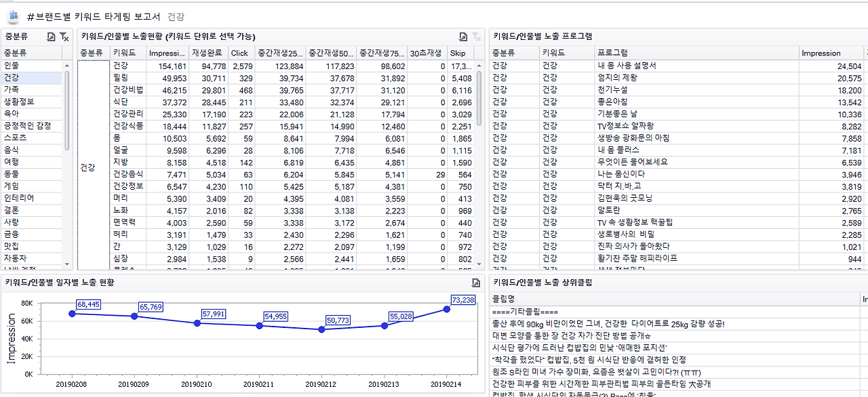Select 맛집 in the 중분류 list

coord(31,246)
